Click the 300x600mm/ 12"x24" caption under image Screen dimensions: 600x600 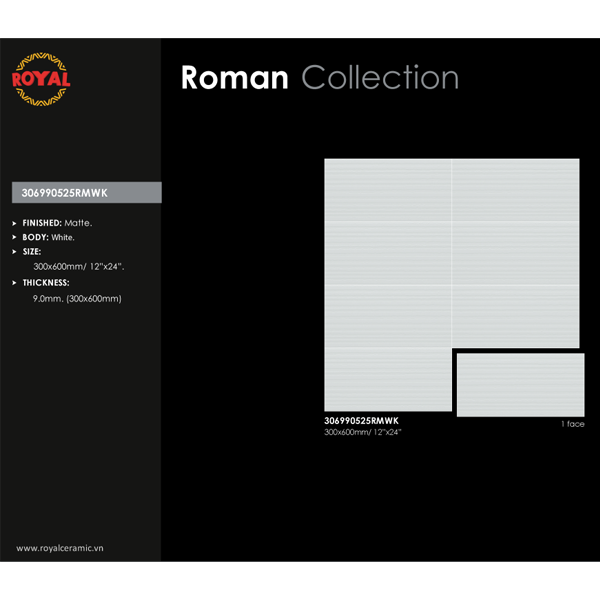(362, 432)
